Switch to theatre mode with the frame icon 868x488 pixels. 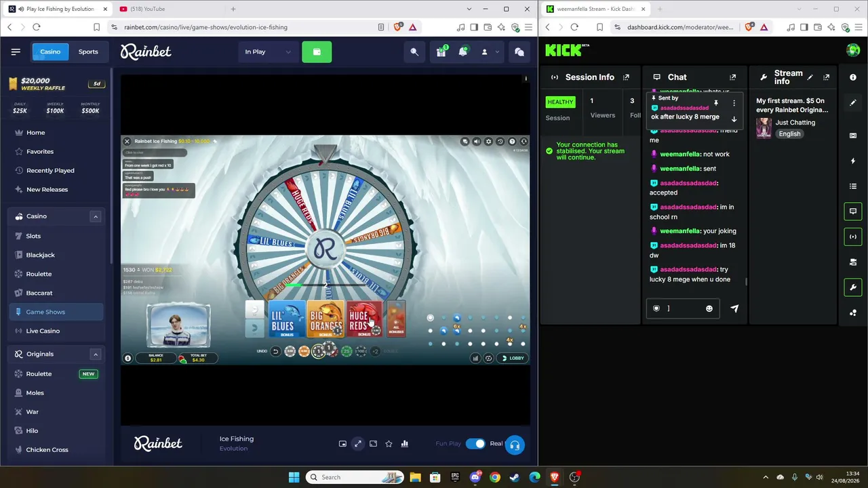(373, 443)
